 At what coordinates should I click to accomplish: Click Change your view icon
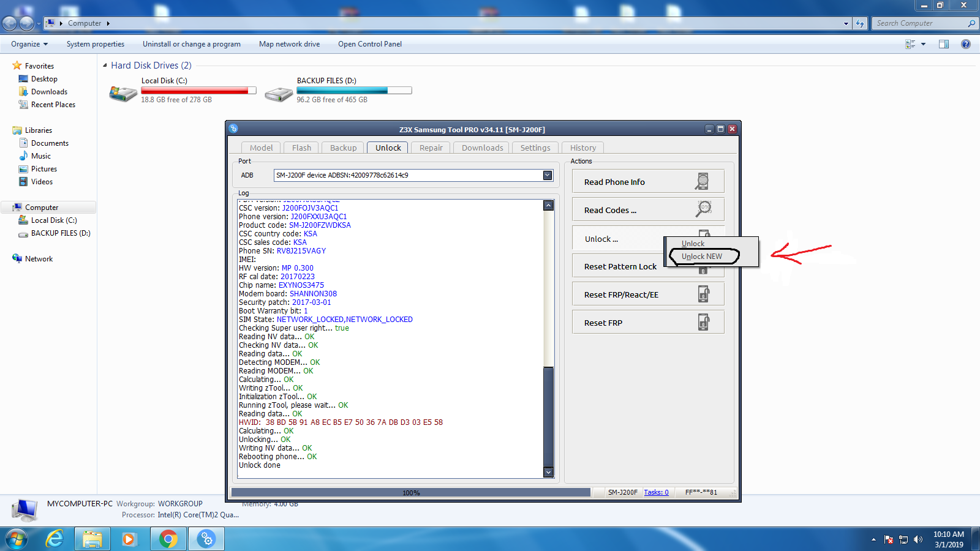tap(910, 44)
